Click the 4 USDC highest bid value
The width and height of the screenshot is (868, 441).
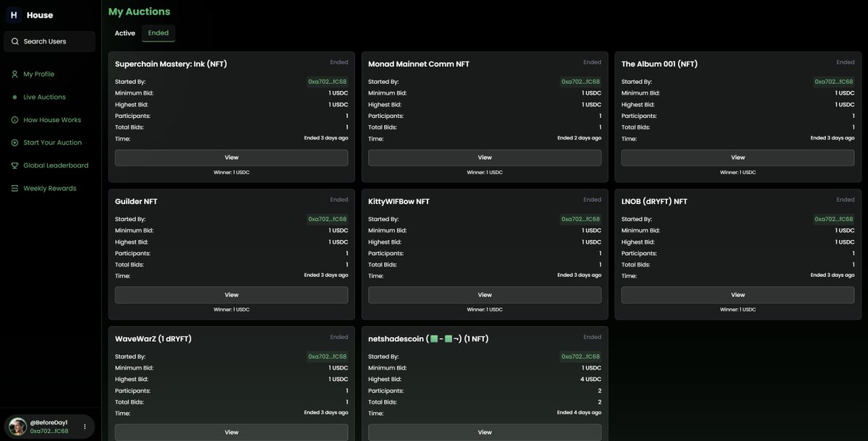590,379
